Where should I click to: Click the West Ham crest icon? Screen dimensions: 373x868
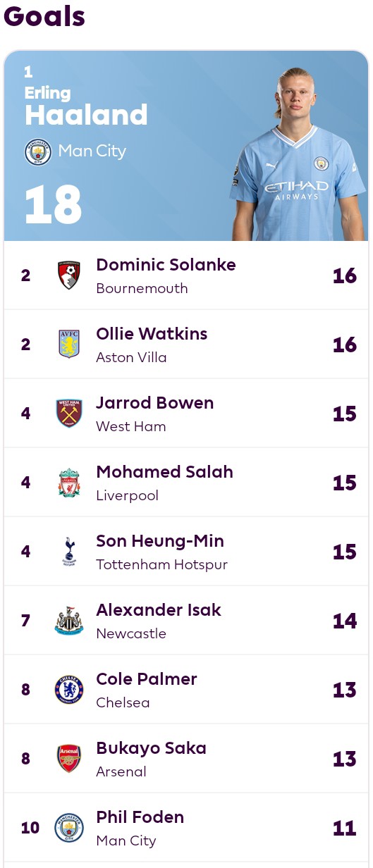click(x=69, y=413)
